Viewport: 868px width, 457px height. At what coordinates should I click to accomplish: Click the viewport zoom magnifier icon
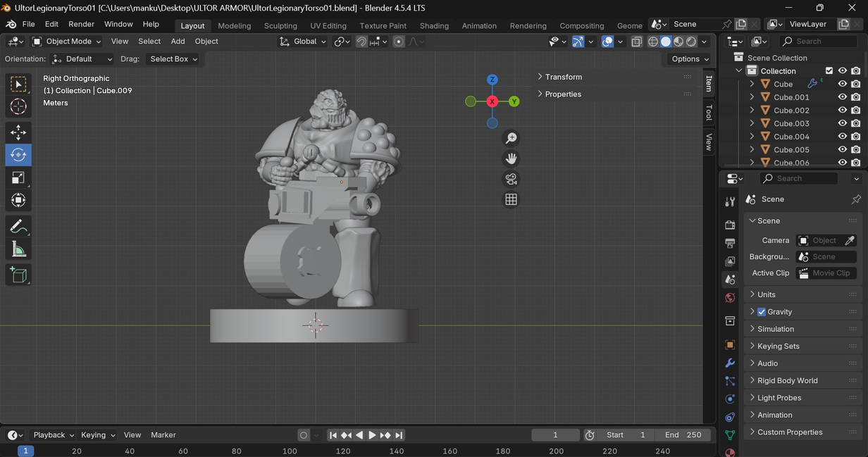click(x=512, y=138)
